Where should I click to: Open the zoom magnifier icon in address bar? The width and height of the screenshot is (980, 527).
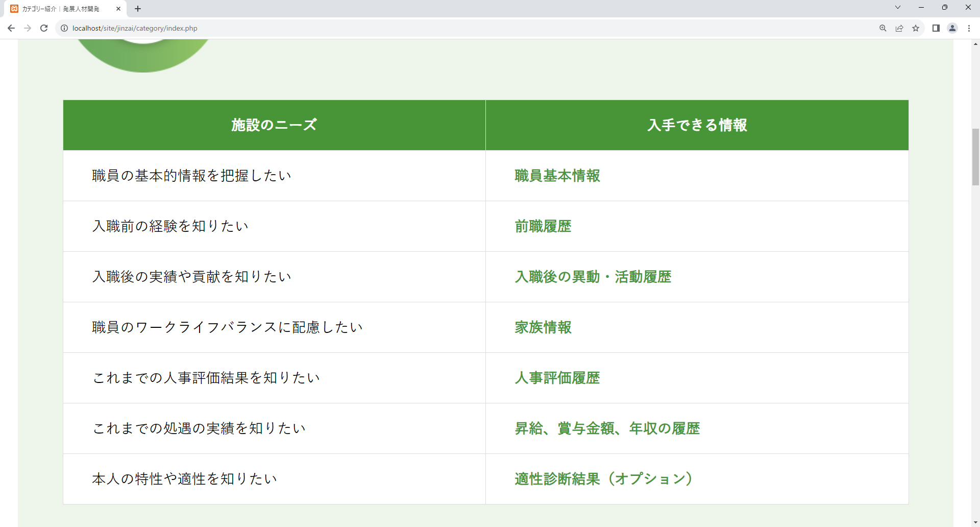point(883,28)
